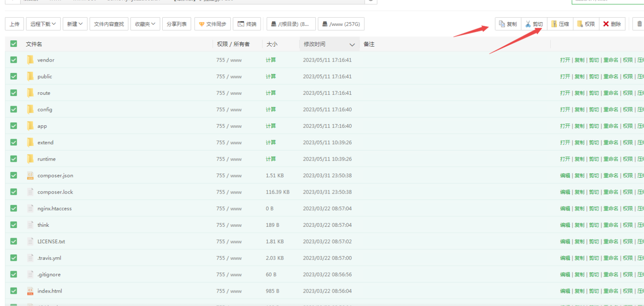Image resolution: width=644 pixels, height=306 pixels.
Task: Sort by the file name (文件名) column
Action: click(x=34, y=44)
